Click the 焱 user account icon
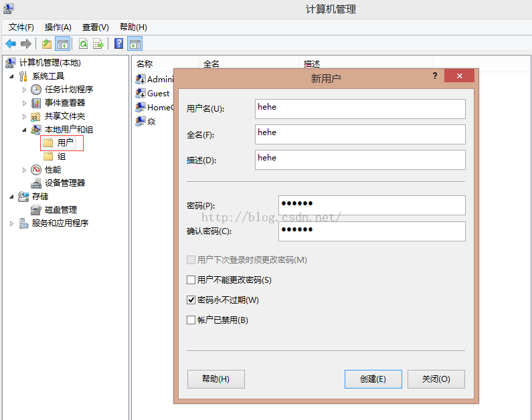This screenshot has width=532, height=420. click(x=141, y=121)
